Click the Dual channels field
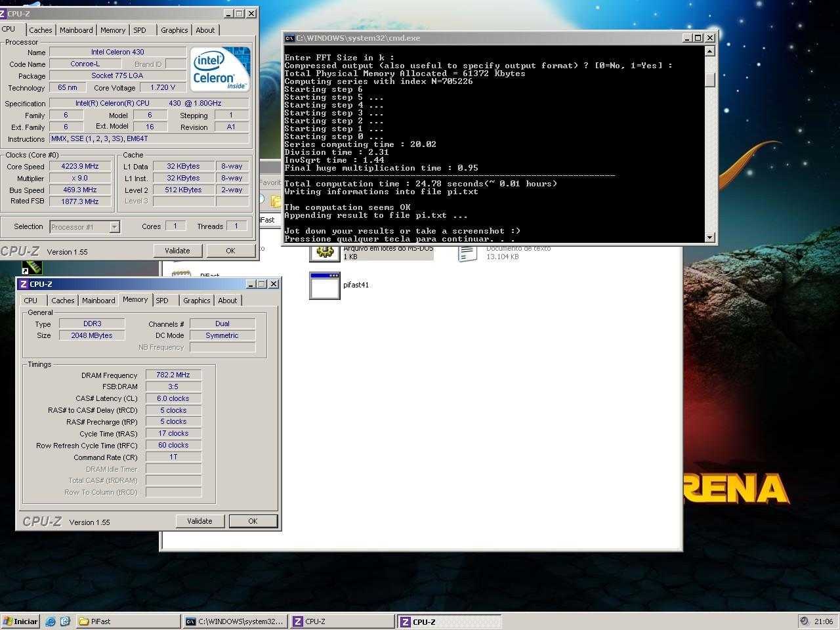Screen dimensions: 840x630 click(222, 324)
